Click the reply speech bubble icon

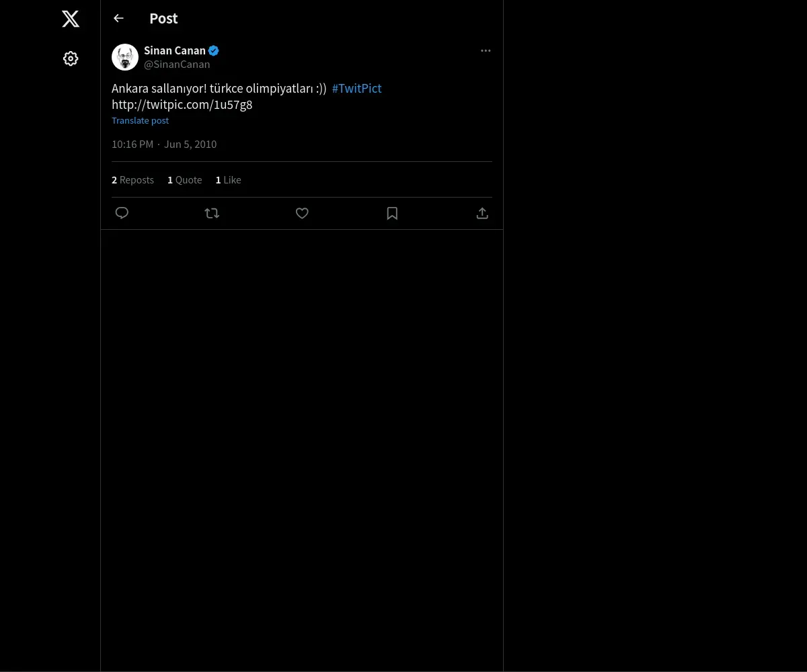[122, 213]
